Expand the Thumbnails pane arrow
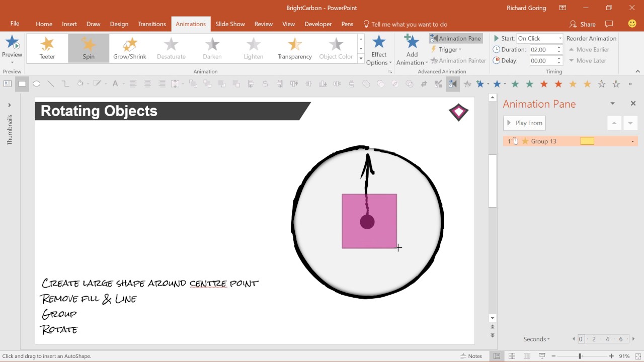Viewport: 644px width, 362px height. click(9, 105)
